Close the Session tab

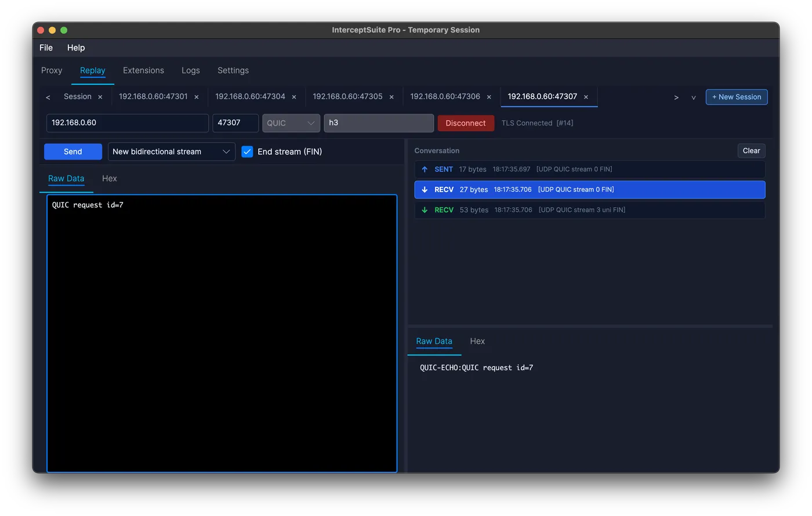(100, 97)
